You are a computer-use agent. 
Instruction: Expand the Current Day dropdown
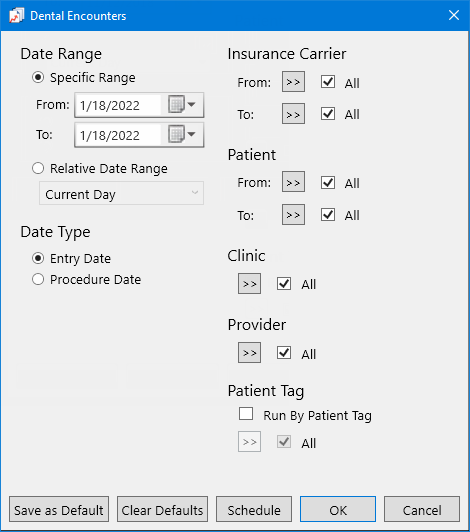(x=121, y=193)
